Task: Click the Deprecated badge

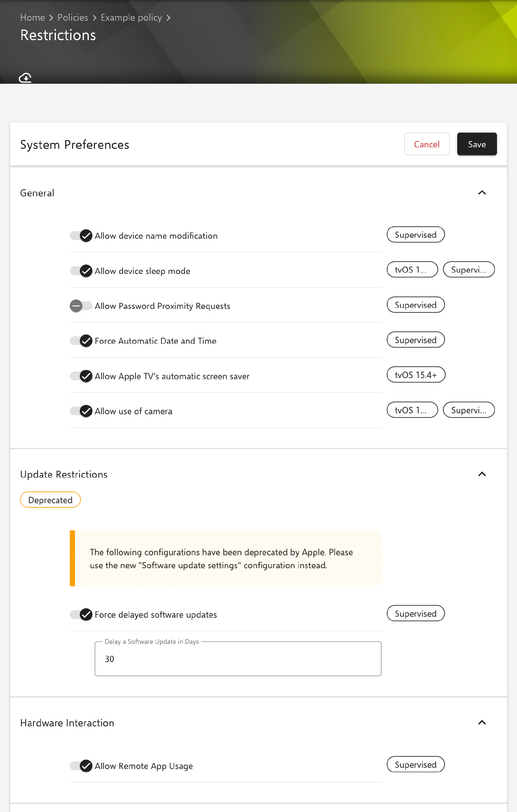Action: [50, 500]
